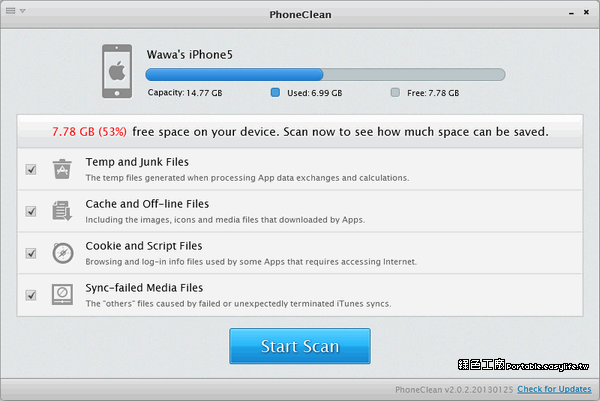The width and height of the screenshot is (600, 401).
Task: Click the iPhone device icon
Action: coord(117,71)
